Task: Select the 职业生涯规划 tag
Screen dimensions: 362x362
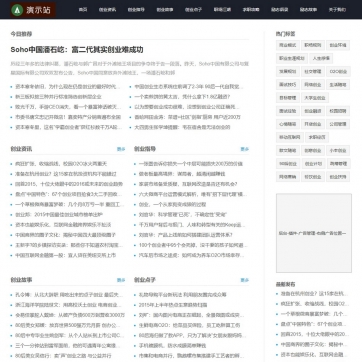Action: (x=292, y=58)
